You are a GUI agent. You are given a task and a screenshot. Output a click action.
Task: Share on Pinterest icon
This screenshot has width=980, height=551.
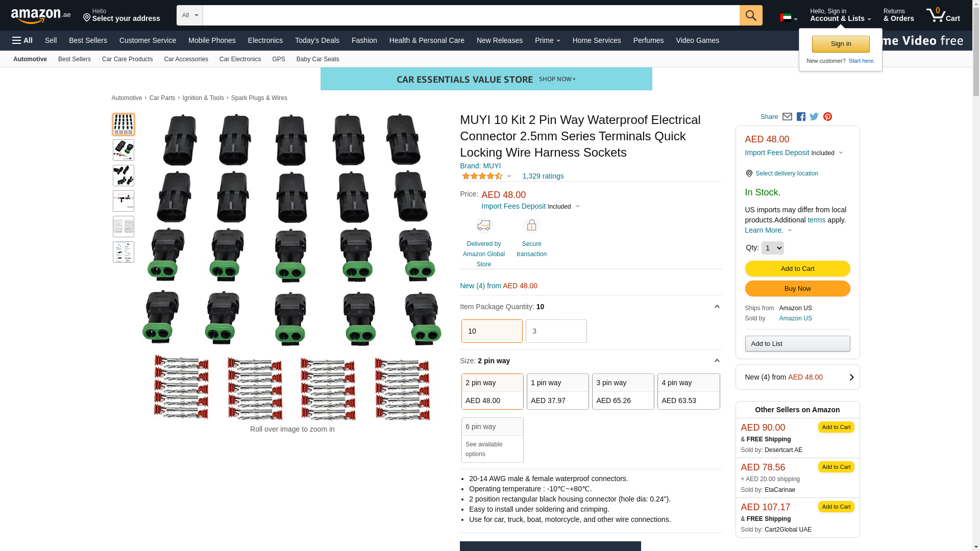(827, 117)
